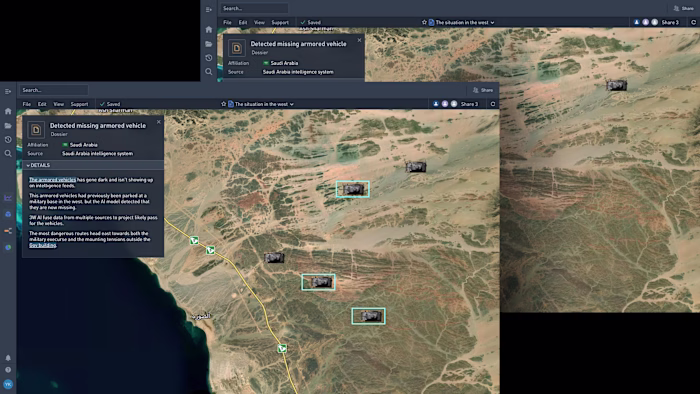The image size is (700, 394).
Task: Close the dossier panel in back window
Action: tap(359, 40)
